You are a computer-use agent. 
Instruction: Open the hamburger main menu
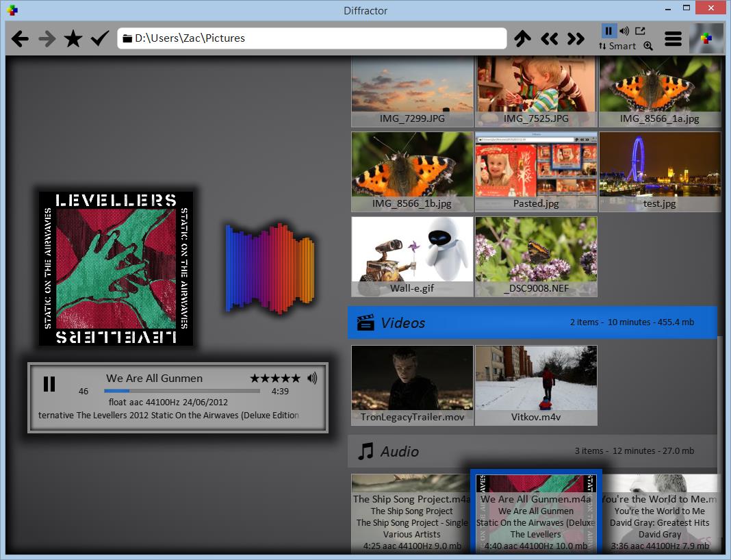[x=674, y=38]
